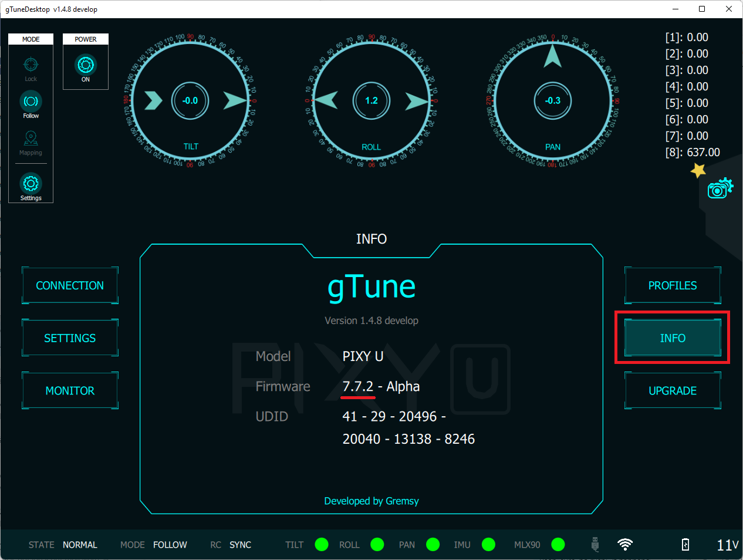Open the SETTINGS tab button
This screenshot has height=560, width=743.
[70, 338]
